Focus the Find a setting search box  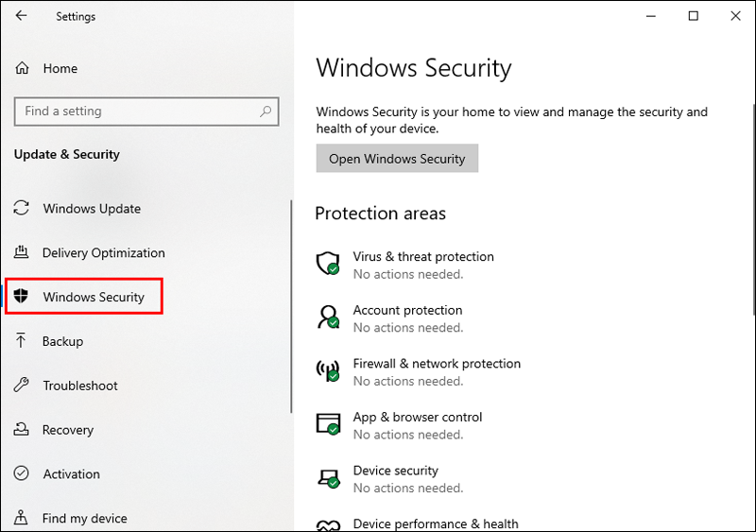[137, 112]
